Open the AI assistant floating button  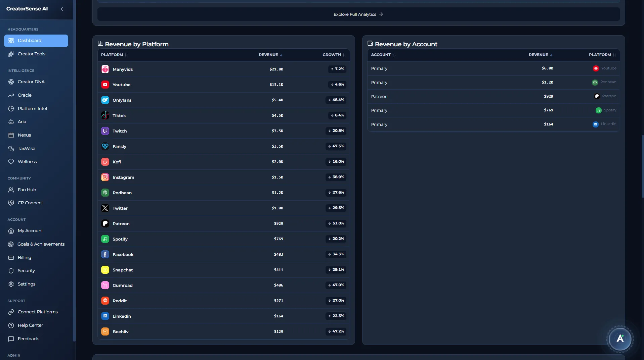click(620, 339)
